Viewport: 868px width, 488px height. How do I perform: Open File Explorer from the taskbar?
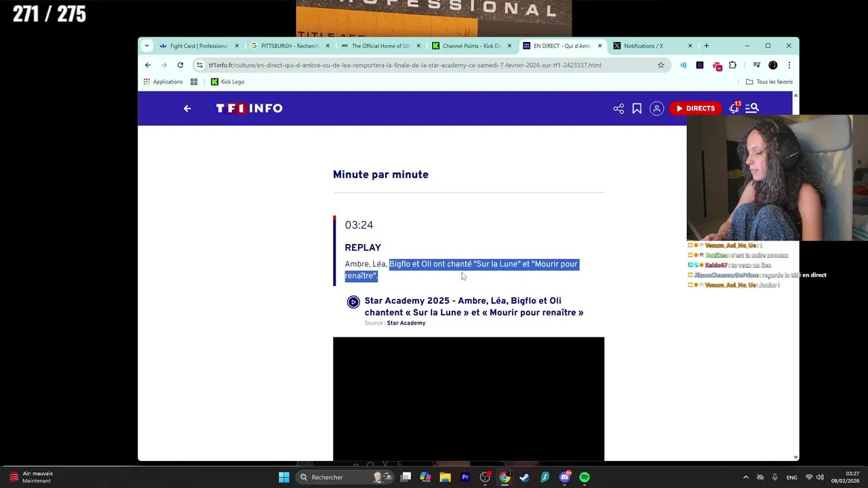coord(445,477)
